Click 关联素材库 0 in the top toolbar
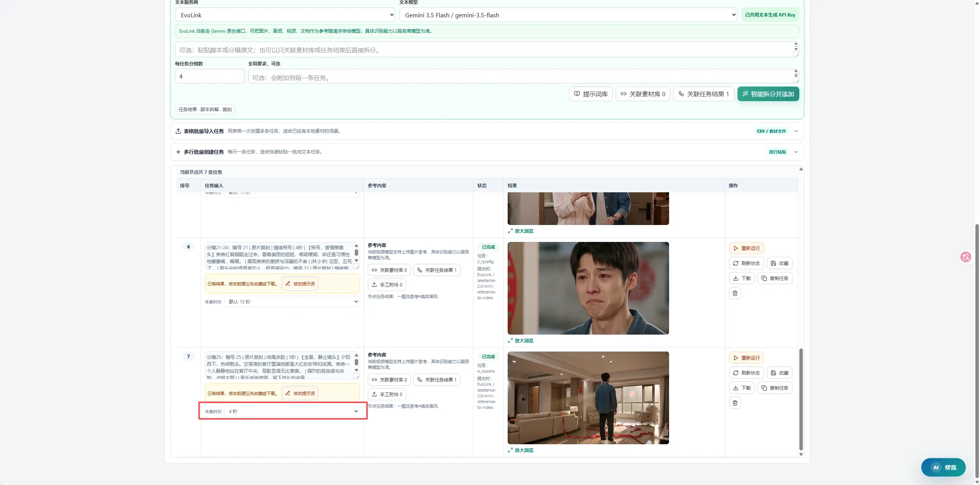The image size is (980, 485). pos(643,94)
